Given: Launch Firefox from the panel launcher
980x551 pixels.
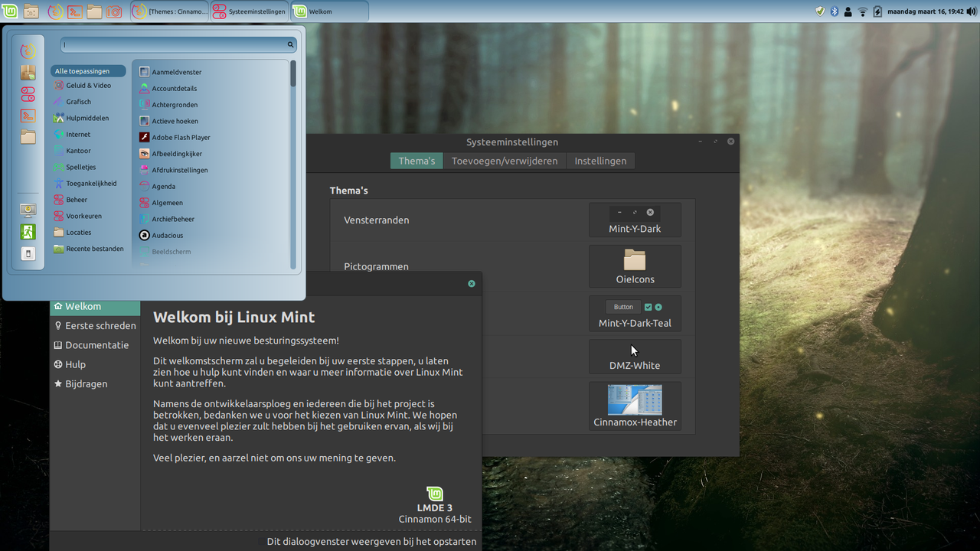Looking at the screenshot, I should click(x=55, y=11).
